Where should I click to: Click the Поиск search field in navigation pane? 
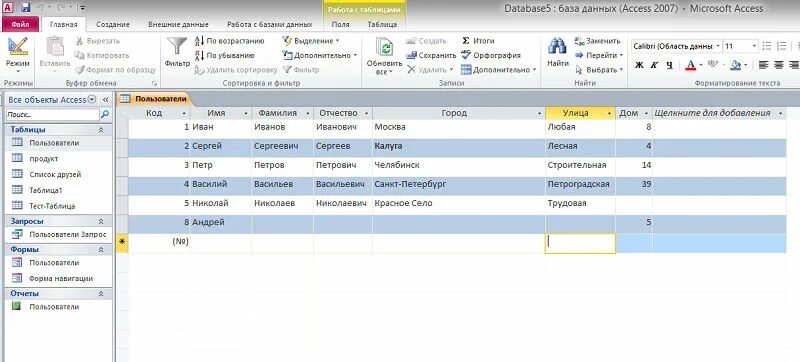click(x=53, y=115)
